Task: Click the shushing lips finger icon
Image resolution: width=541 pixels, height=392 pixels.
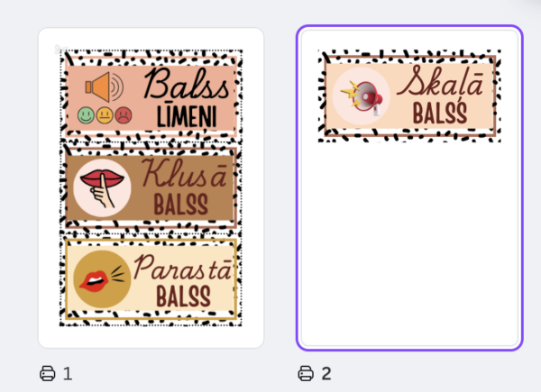Action: click(x=102, y=188)
